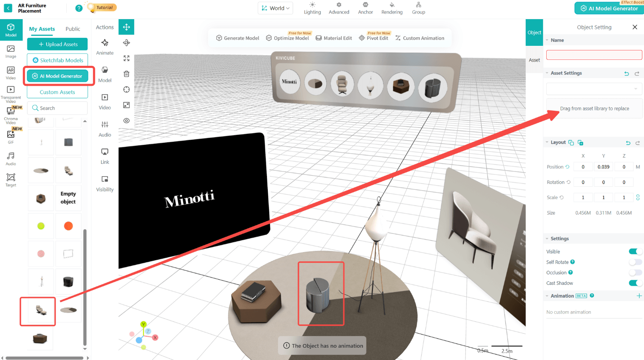Screen dimensions: 644x360
Task: Collapse the Layout section
Action: (547, 142)
